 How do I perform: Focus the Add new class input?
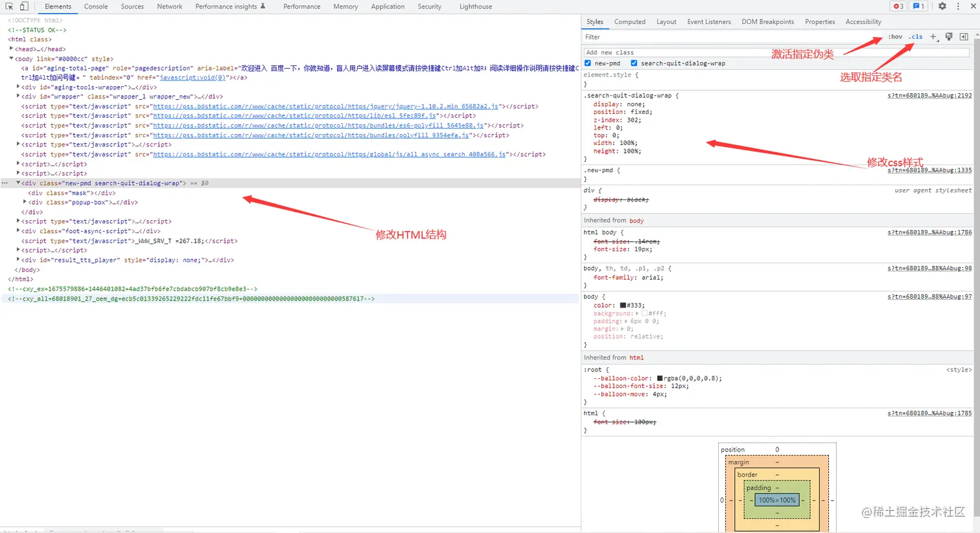(776, 52)
